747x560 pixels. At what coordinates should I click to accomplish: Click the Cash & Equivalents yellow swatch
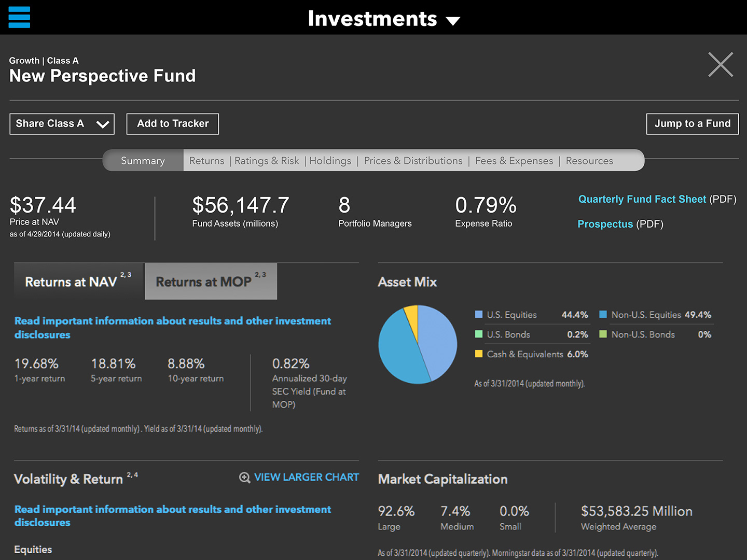479,354
